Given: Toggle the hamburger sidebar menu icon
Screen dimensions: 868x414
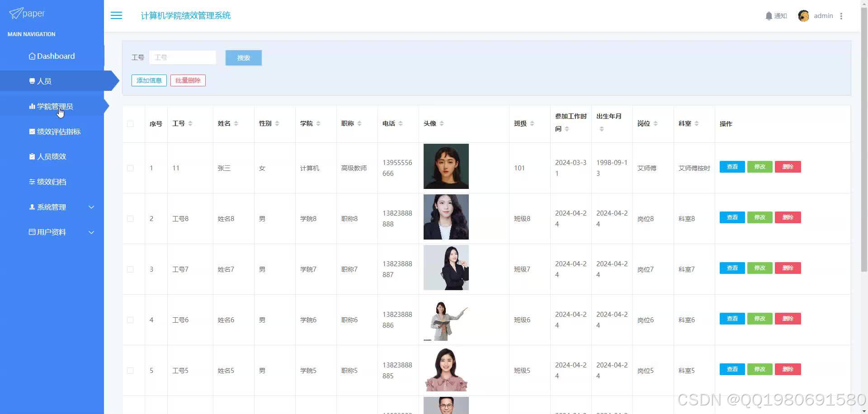Looking at the screenshot, I should pos(116,15).
